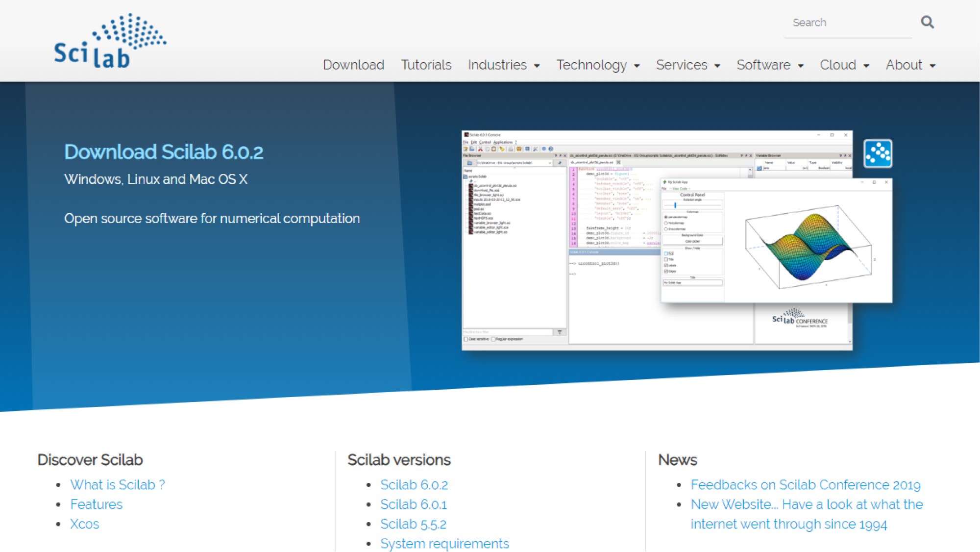Open the Services dropdown menu
Image resolution: width=980 pixels, height=552 pixels.
[688, 65]
